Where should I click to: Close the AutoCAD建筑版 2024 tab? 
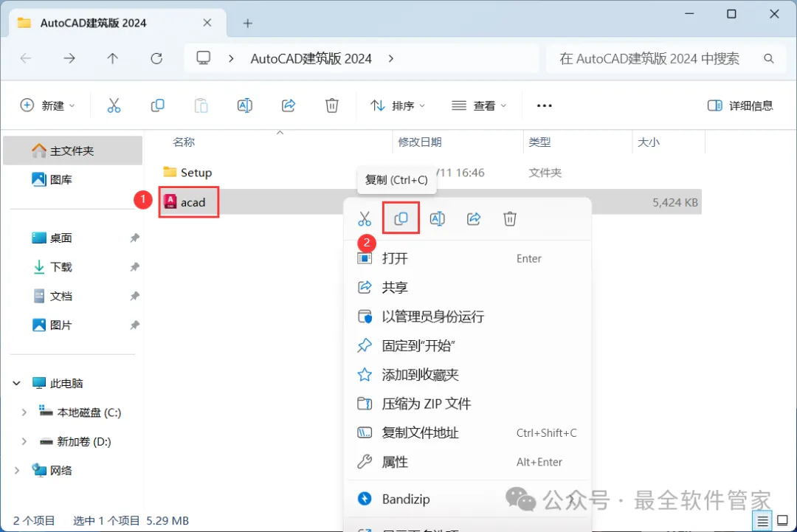tap(207, 23)
